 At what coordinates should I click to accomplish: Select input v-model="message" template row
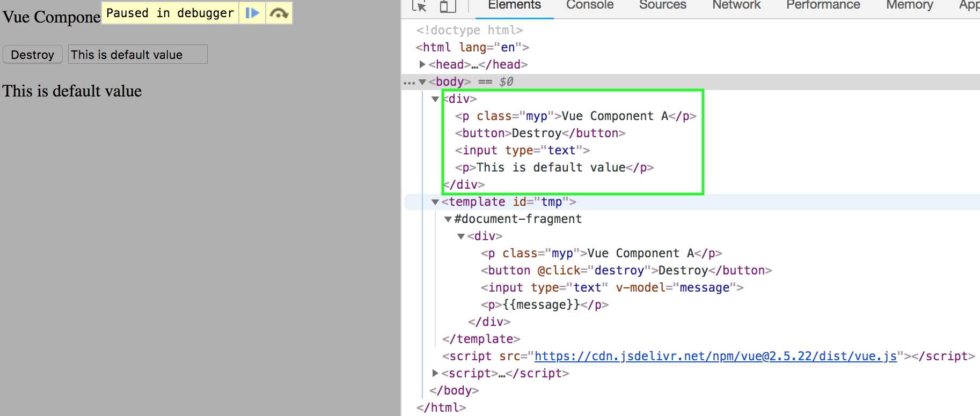(x=612, y=287)
